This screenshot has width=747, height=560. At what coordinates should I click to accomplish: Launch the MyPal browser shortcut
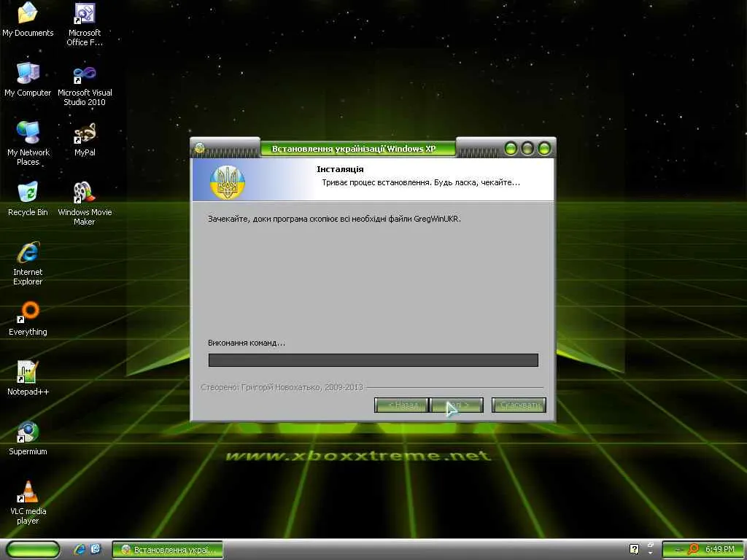click(85, 139)
